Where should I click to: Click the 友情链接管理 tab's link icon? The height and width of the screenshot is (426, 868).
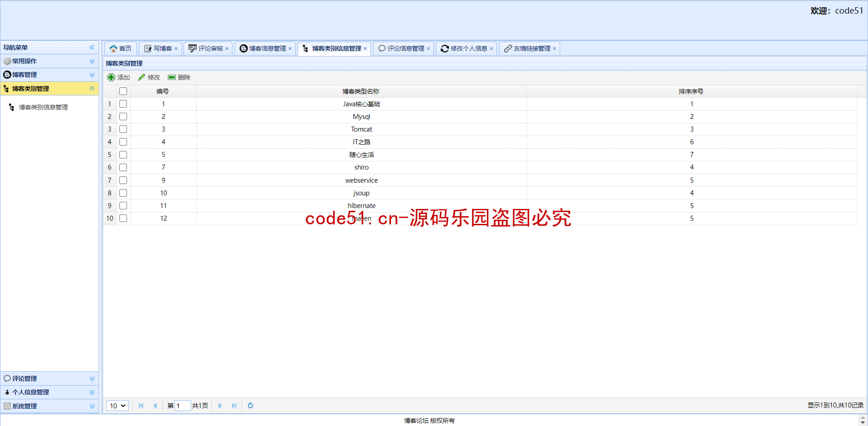pos(508,48)
